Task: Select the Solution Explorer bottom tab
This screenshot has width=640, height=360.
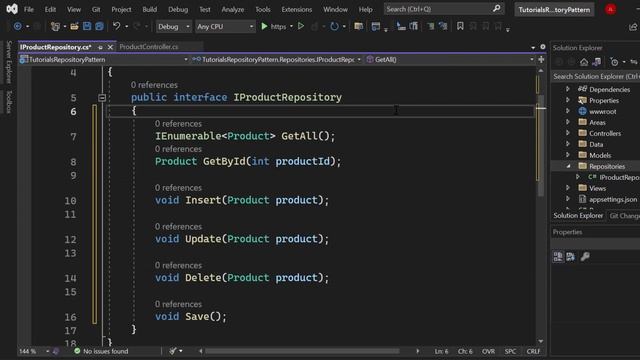Action: coord(578,216)
